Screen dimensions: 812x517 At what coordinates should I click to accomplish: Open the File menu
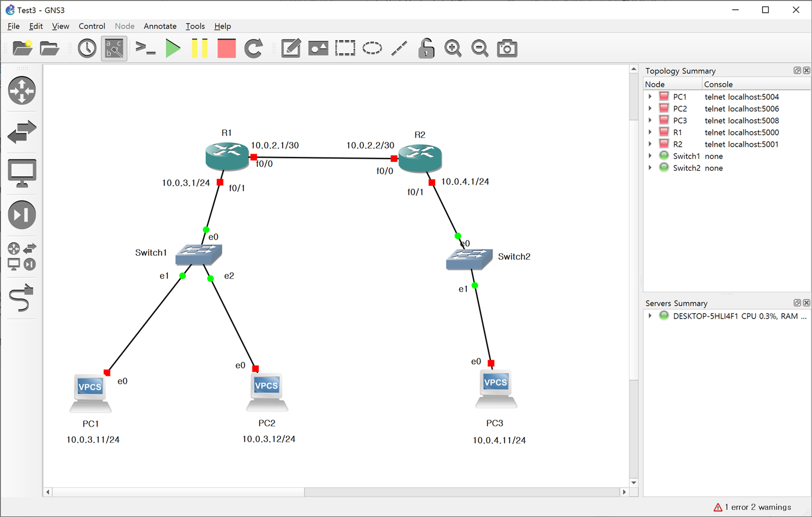click(x=13, y=26)
